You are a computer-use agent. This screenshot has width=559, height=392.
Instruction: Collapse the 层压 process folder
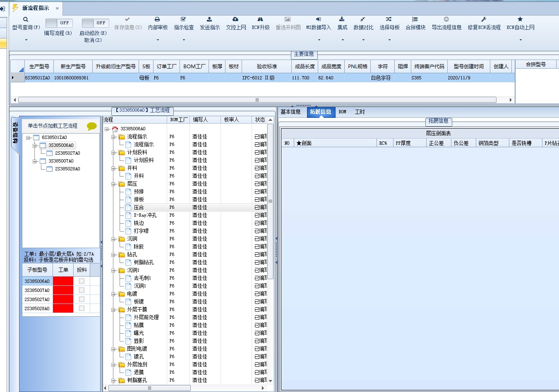click(113, 184)
